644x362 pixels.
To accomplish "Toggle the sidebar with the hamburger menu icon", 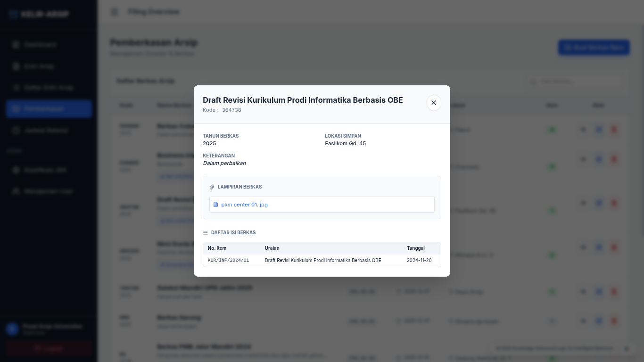I will click(x=115, y=12).
